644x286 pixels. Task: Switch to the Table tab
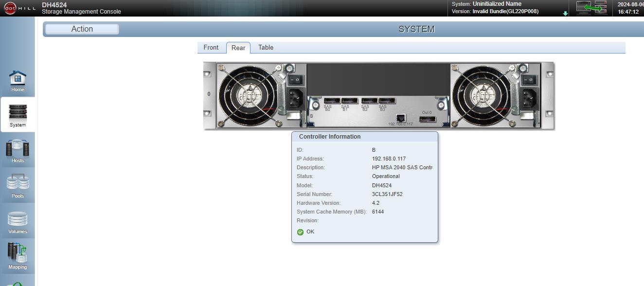click(265, 47)
